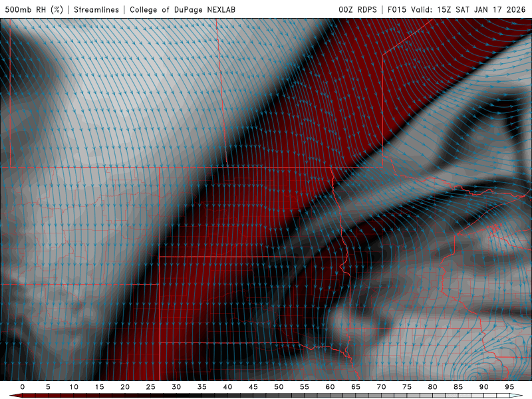Click the colorbar label '45'
This screenshot has height=399, width=532.
coord(253,387)
